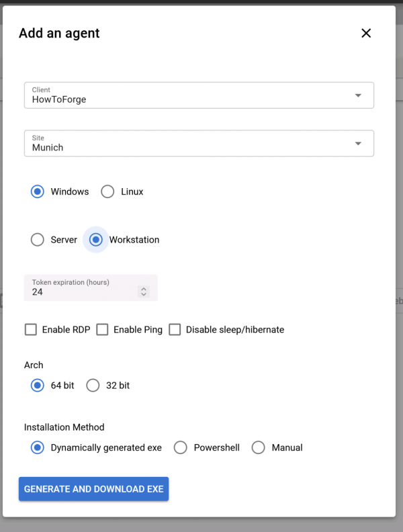Choose the Workstation agent type
The image size is (403, 532).
point(96,240)
